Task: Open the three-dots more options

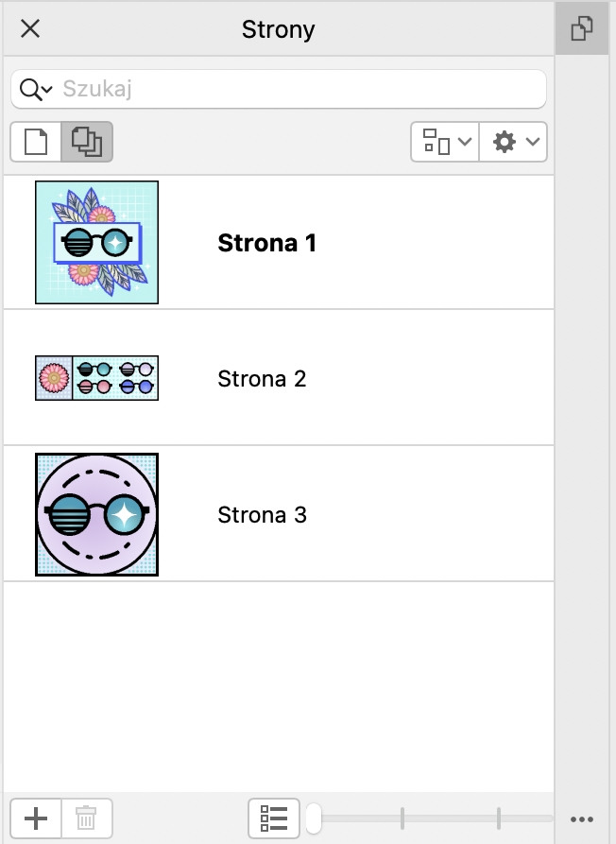Action: (x=582, y=818)
